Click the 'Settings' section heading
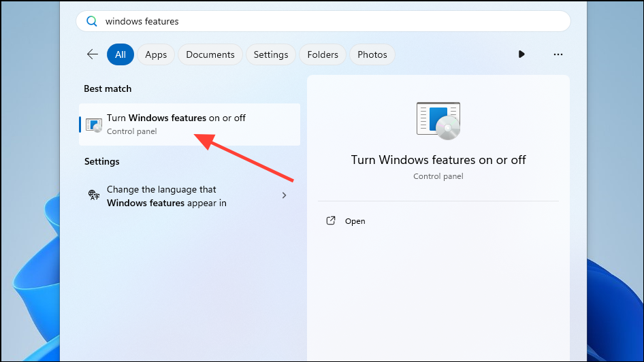Screen dimensions: 644x362 coord(102,161)
